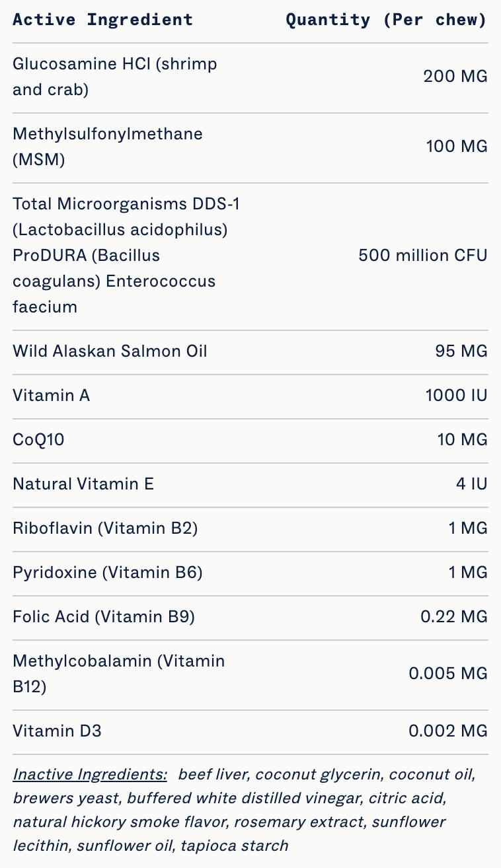Viewport: 501px width, 868px height.
Task: Select Wild Alaskan Salmon Oil row
Action: [110, 351]
